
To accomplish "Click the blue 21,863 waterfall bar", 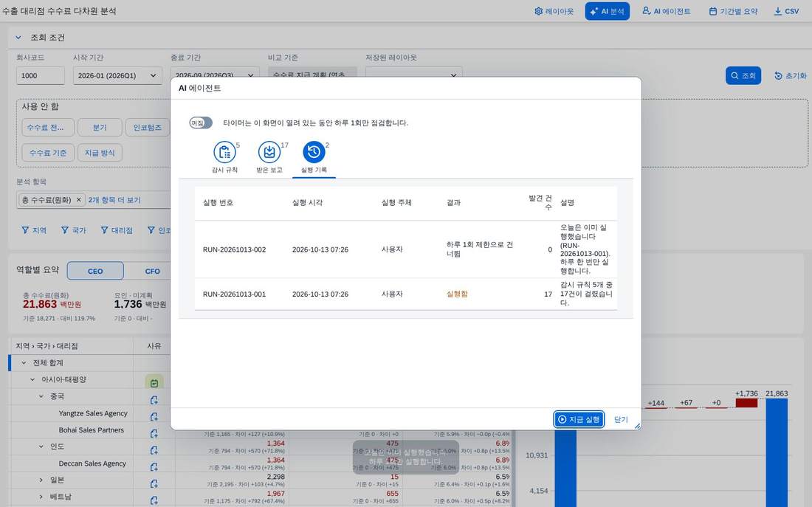I will pyautogui.click(x=777, y=452).
